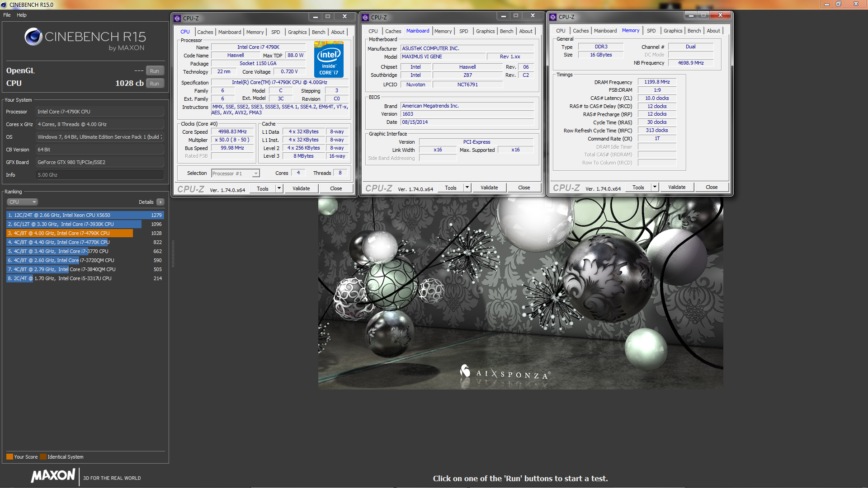The width and height of the screenshot is (868, 488).
Task: Click Tools in the CPU window
Action: coord(263,188)
